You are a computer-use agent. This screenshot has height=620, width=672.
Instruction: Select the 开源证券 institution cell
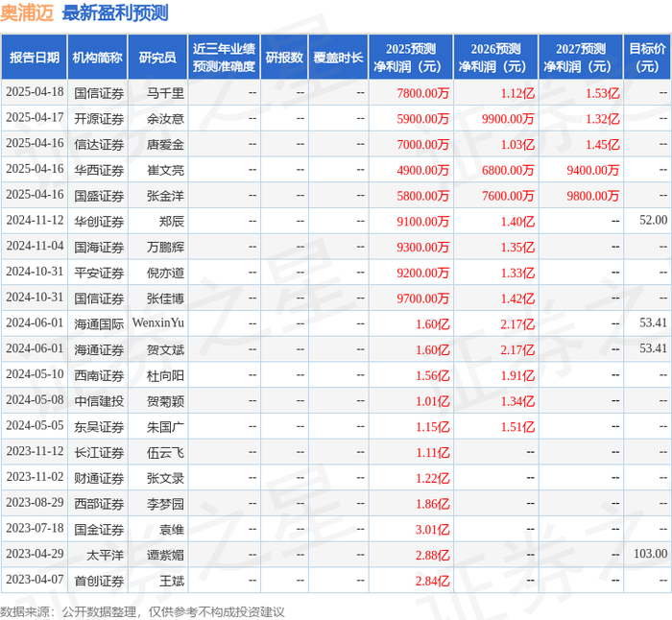[99, 119]
